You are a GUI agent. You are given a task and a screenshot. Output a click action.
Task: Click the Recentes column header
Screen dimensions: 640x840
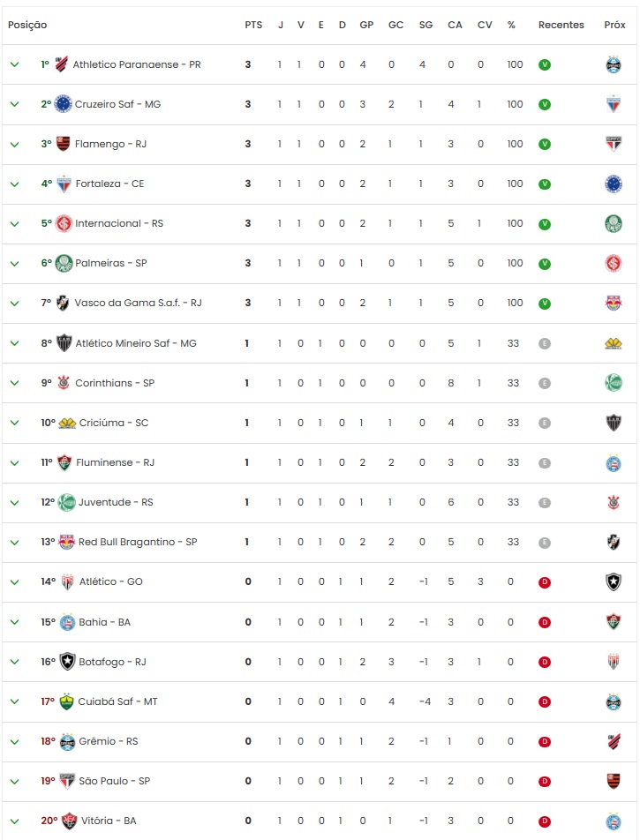[561, 25]
